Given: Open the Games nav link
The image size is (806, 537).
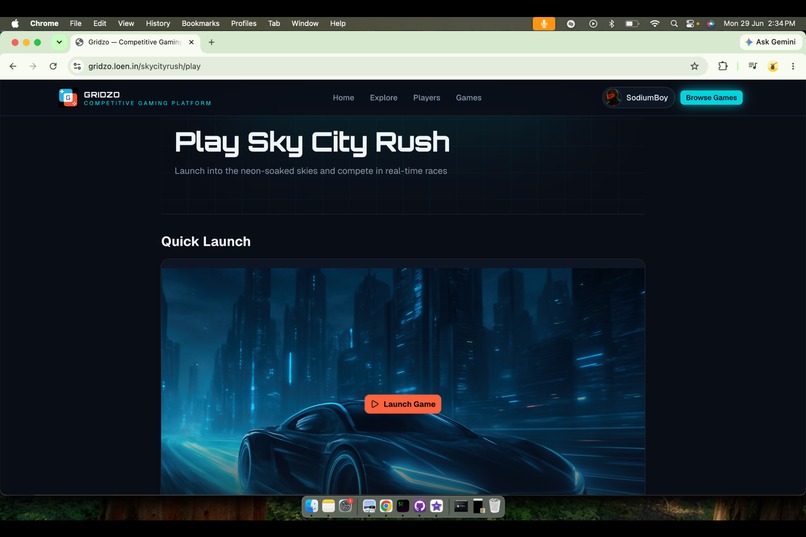Looking at the screenshot, I should [469, 98].
